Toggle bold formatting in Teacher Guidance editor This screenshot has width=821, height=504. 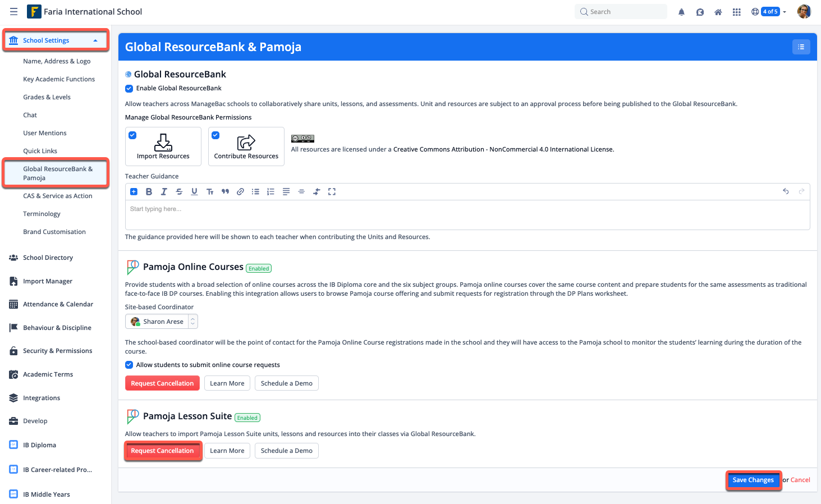(149, 191)
